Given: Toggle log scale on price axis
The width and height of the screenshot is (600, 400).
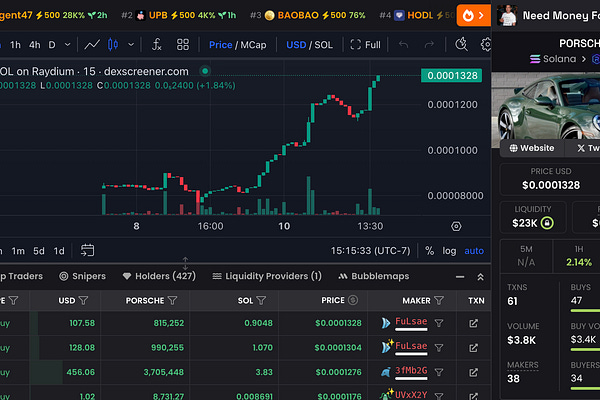Looking at the screenshot, I should [449, 251].
